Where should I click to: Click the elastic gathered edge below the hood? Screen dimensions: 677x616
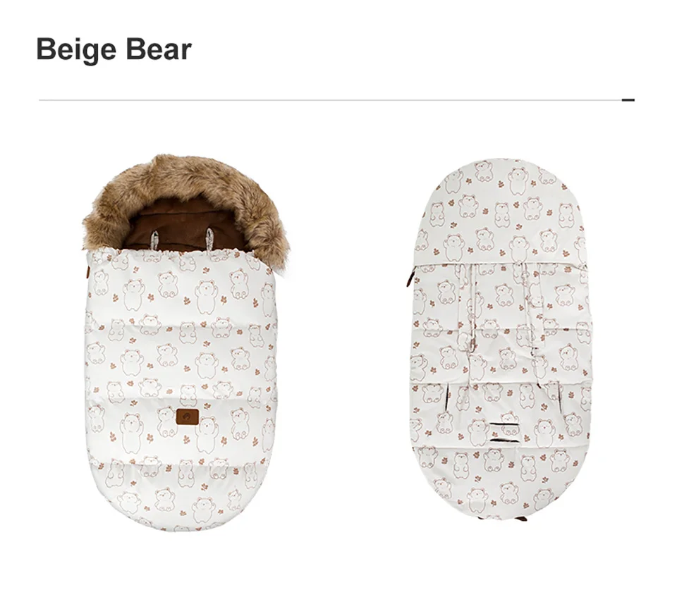(x=181, y=254)
